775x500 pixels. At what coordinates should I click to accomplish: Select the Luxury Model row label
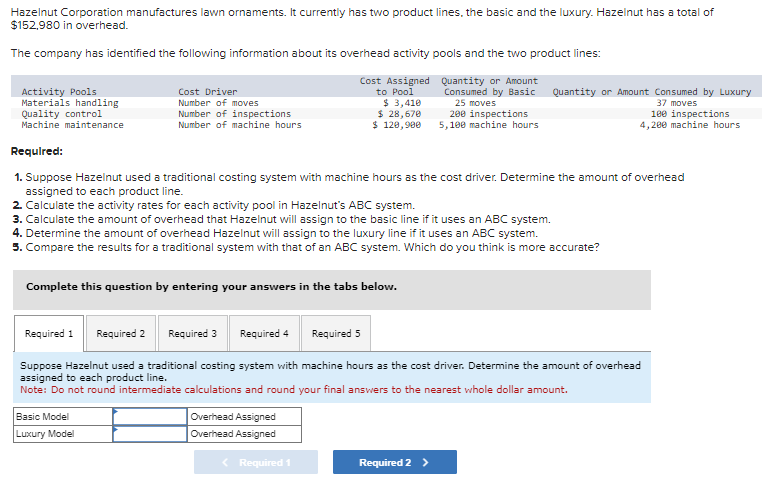(x=45, y=434)
